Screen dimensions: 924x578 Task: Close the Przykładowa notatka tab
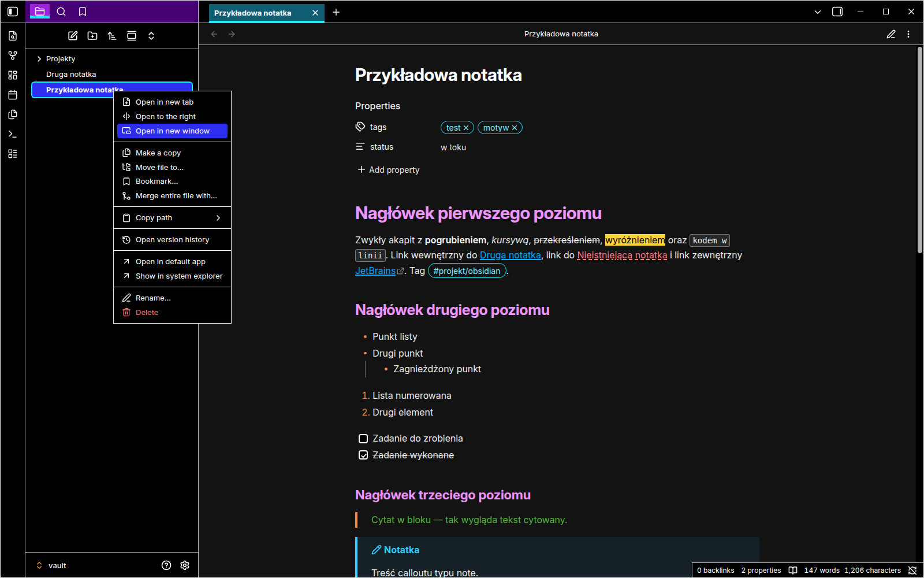[315, 13]
